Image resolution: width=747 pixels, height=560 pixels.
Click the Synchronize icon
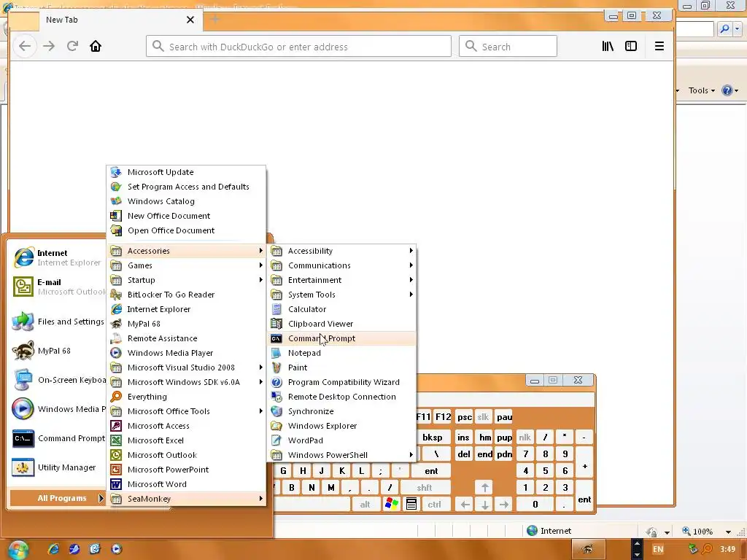276,411
